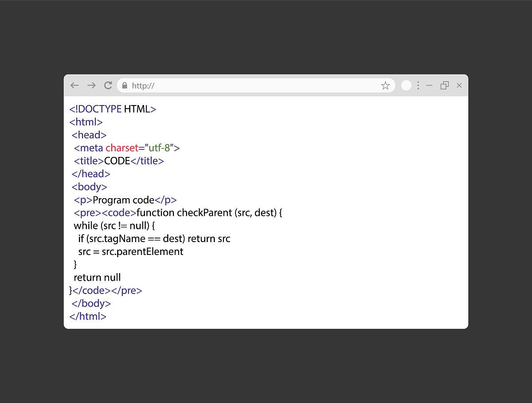
Task: Click the padlock security icon
Action: [x=125, y=86]
